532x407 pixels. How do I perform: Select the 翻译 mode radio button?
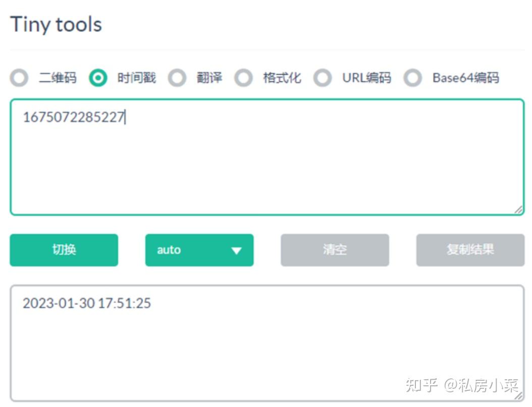pyautogui.click(x=178, y=78)
